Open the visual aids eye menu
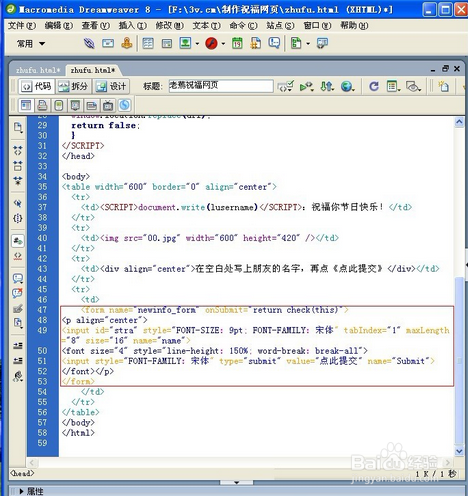The width and height of the screenshot is (468, 496). click(413, 87)
